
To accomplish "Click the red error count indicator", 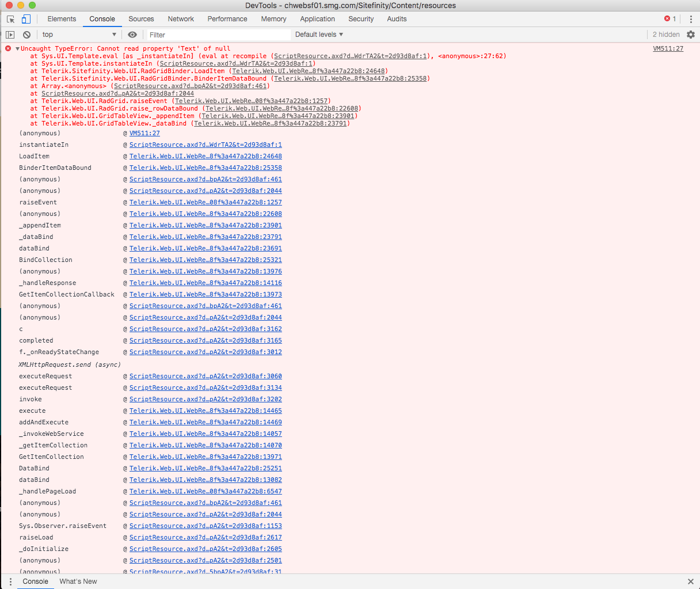I will pos(670,19).
